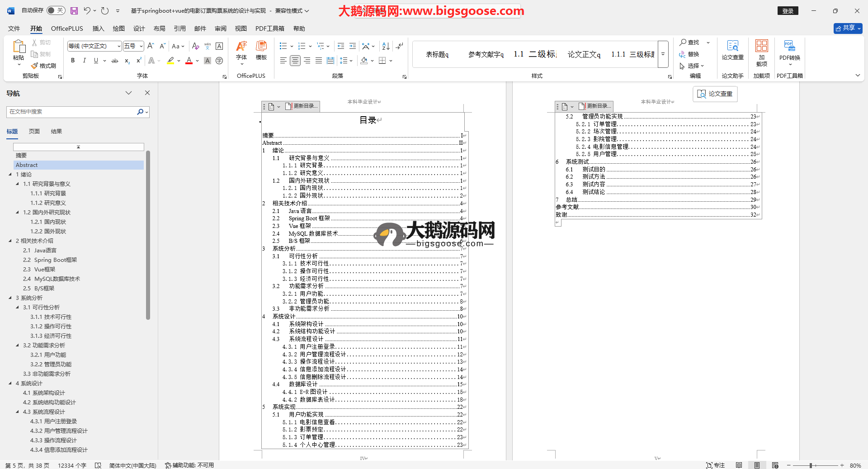
Task: Open the 引用 ribbon tab
Action: point(179,28)
